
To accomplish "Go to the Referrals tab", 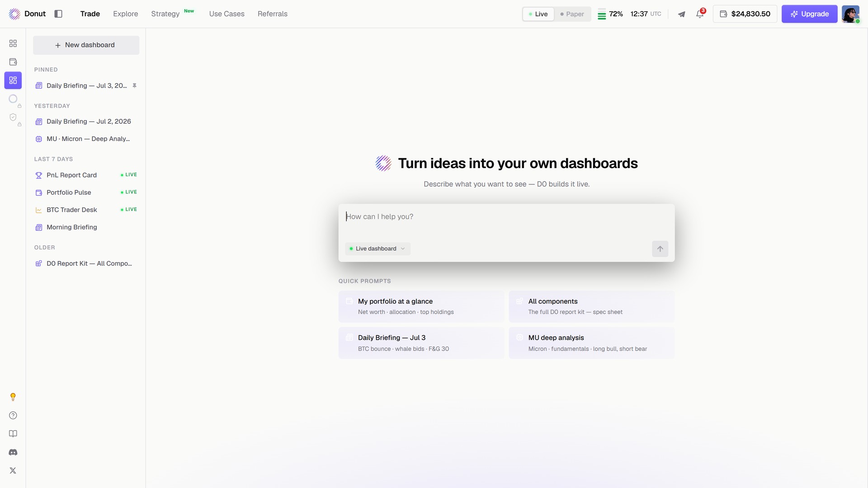I will [x=273, y=14].
